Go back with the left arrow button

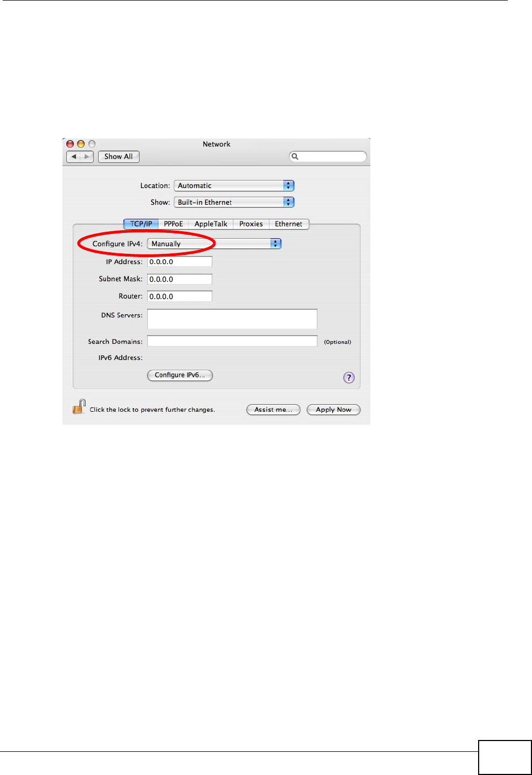[x=74, y=157]
